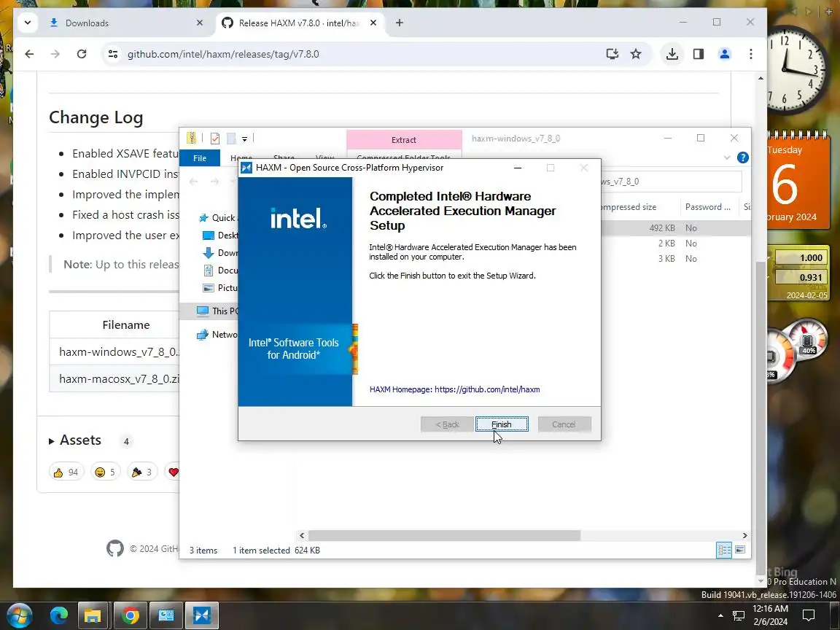Open HAXM installer taskbar icon

click(202, 615)
